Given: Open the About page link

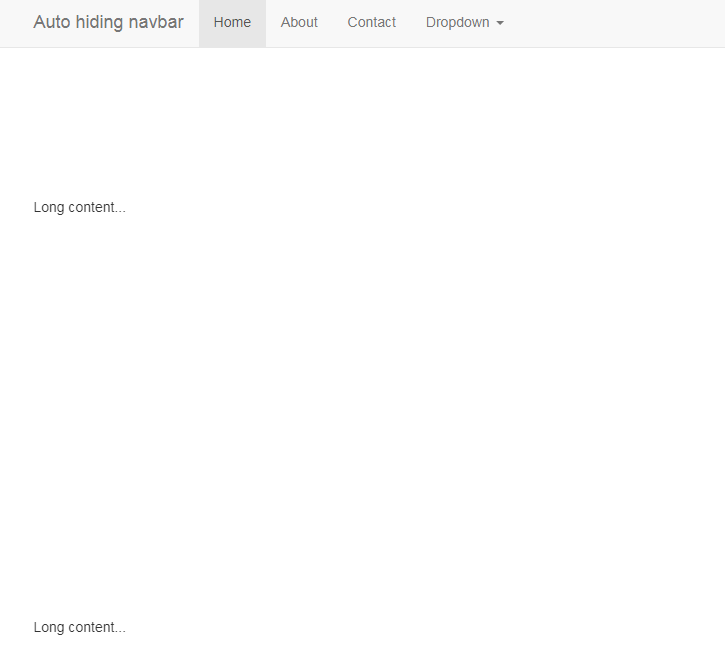Looking at the screenshot, I should [299, 23].
